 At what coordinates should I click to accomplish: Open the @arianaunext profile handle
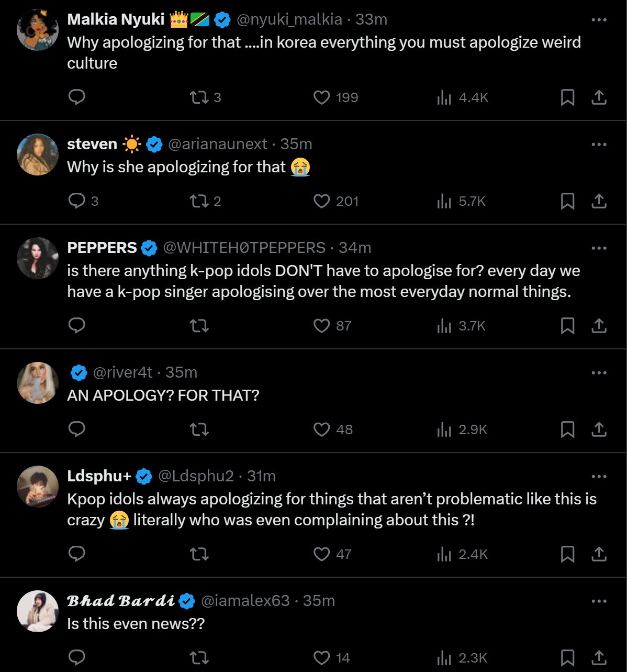218,144
